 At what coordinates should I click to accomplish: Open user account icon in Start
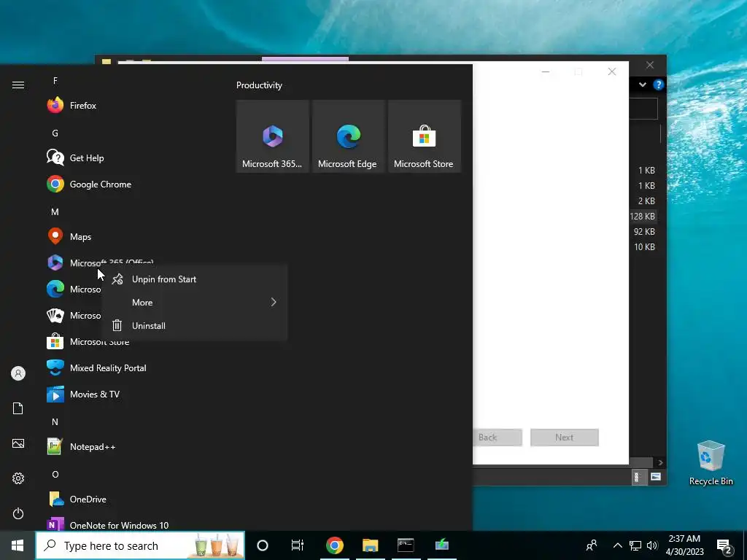[x=18, y=373]
